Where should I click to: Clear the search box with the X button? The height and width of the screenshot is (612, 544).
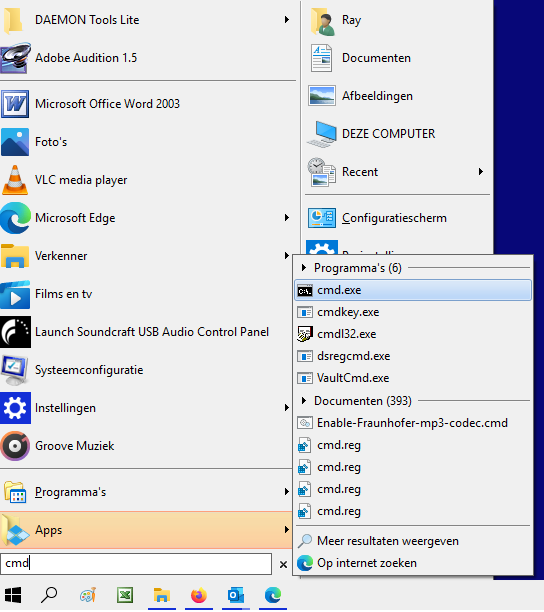pyautogui.click(x=283, y=565)
